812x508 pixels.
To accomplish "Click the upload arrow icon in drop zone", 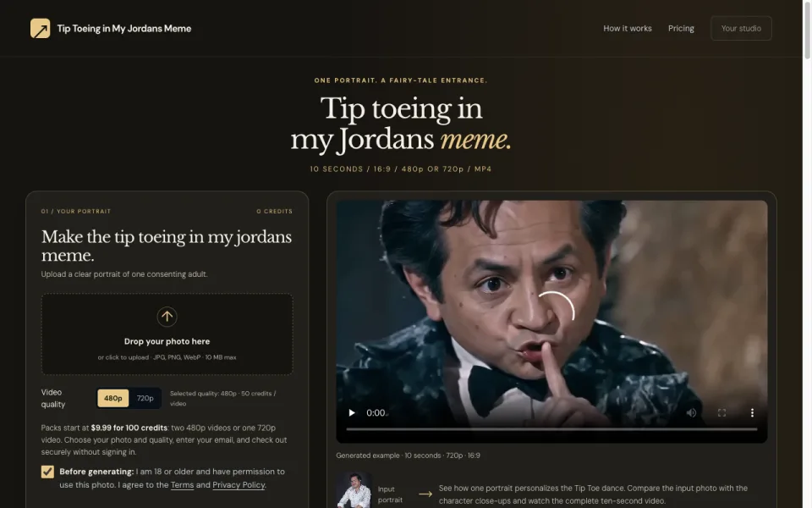I will tap(167, 316).
